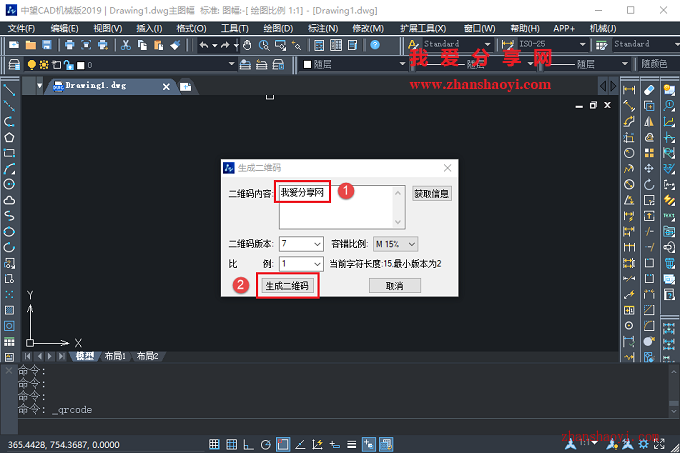Select the Pan hand tool
680x453 pixels.
point(247,45)
